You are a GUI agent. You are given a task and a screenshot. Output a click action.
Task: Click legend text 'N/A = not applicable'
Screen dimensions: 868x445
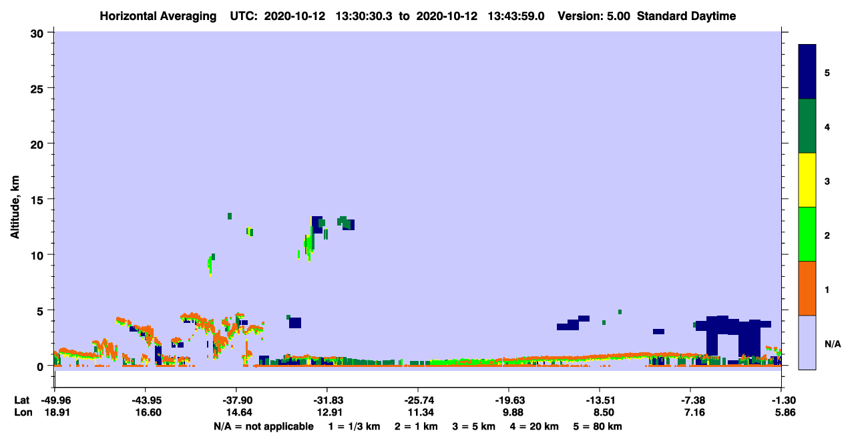[x=263, y=426]
